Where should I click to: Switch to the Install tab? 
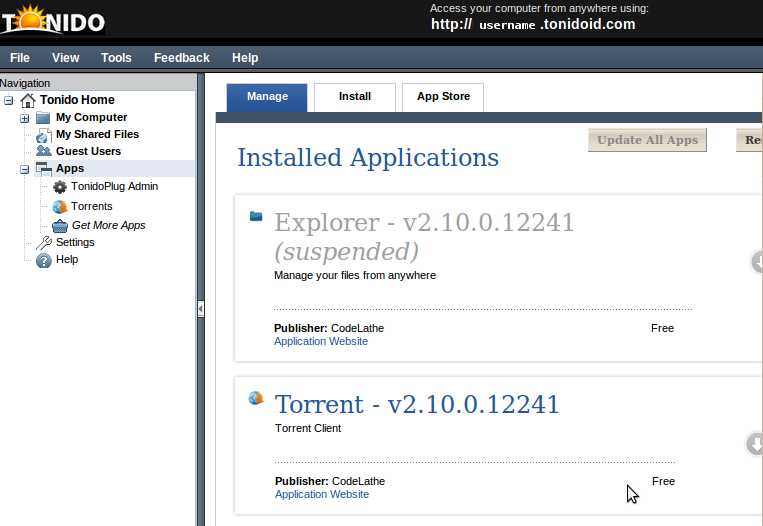point(354,97)
